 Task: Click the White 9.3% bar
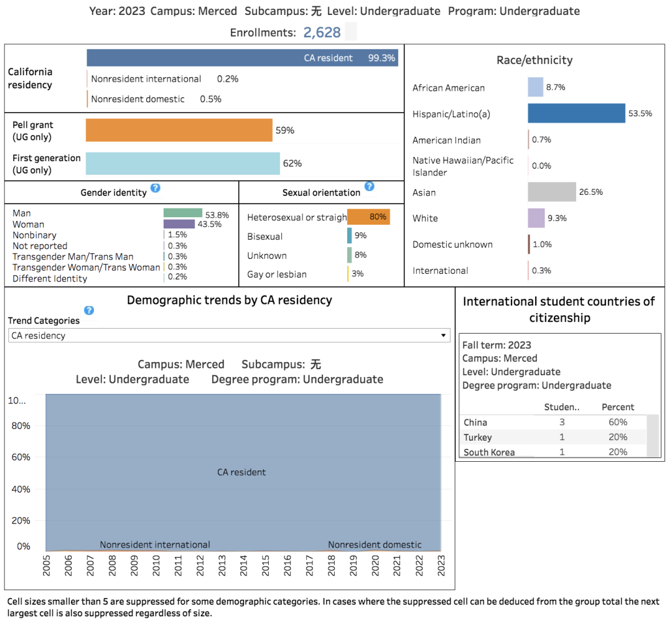point(536,218)
